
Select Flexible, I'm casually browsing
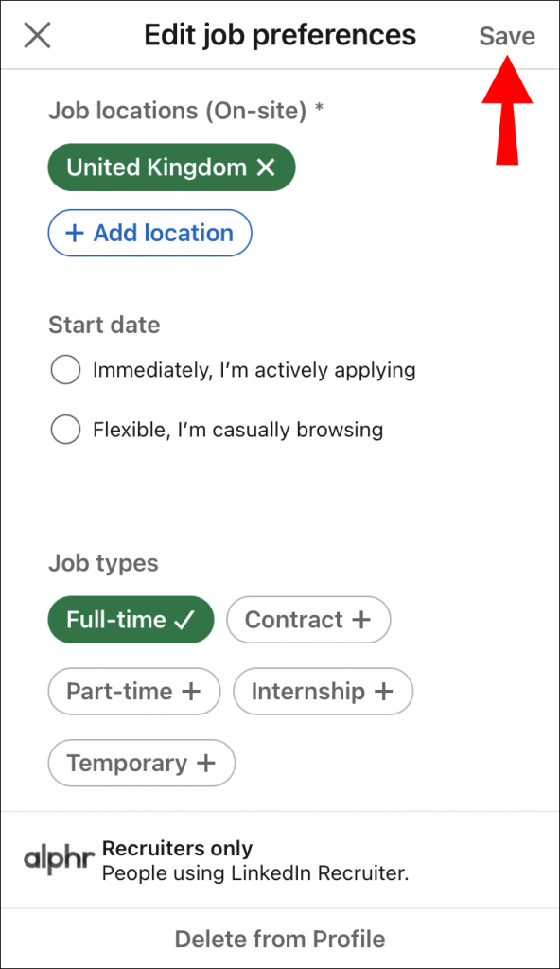(65, 430)
